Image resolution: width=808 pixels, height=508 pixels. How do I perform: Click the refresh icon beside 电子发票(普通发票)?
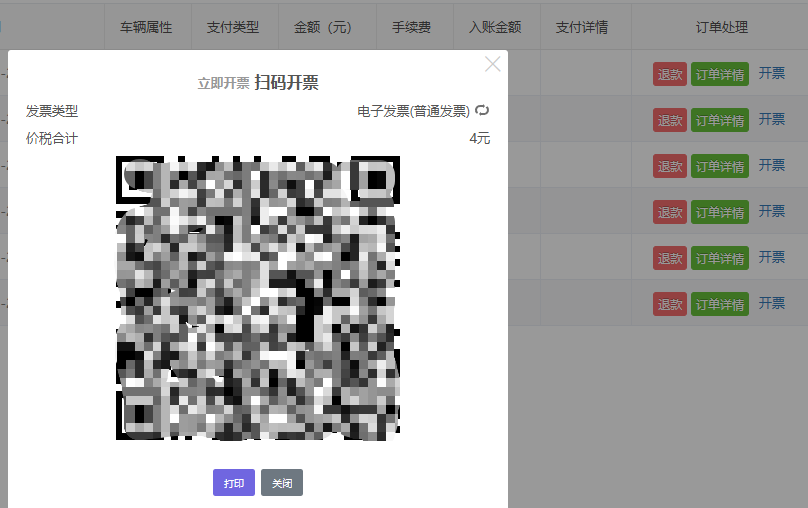coord(482,110)
